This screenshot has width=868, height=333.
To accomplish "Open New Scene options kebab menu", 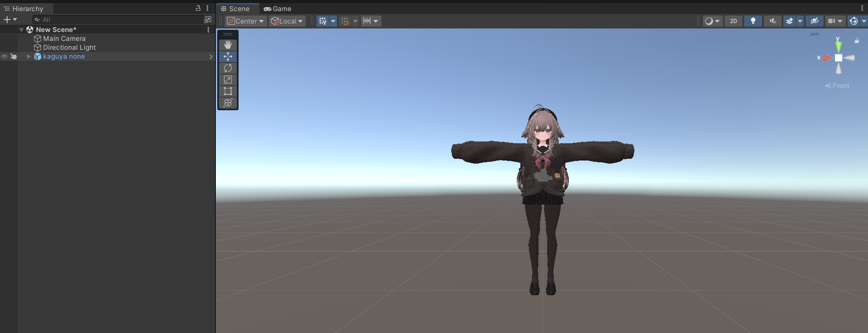I will pos(208,30).
